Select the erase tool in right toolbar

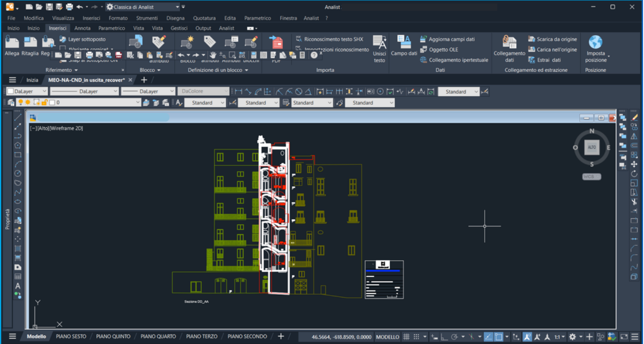click(634, 117)
